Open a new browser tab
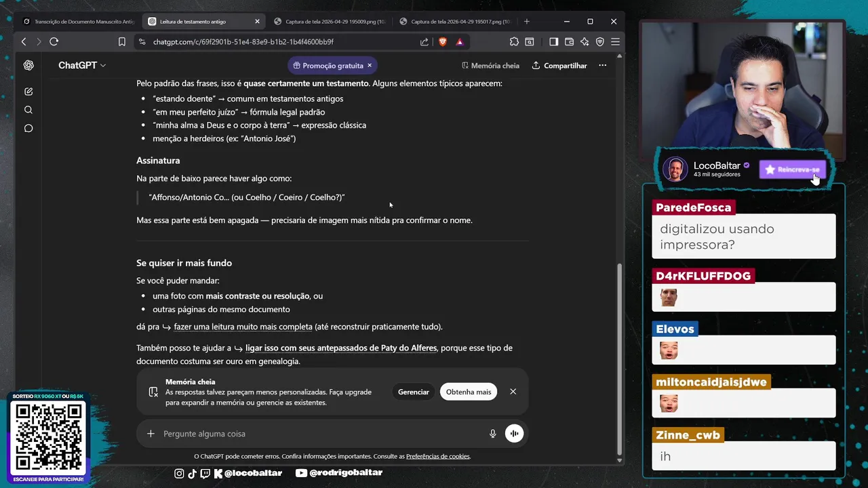Image resolution: width=868 pixels, height=488 pixels. (x=527, y=22)
